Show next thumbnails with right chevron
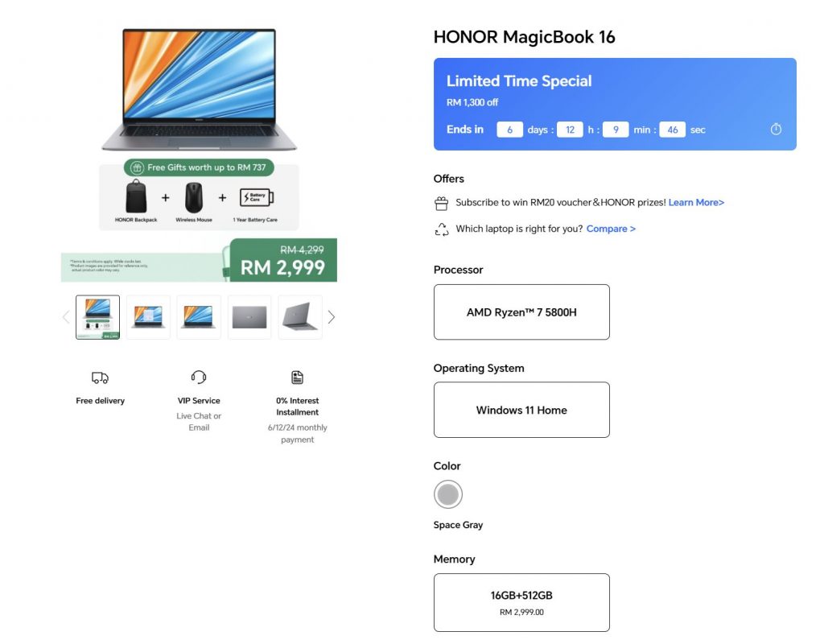 coord(331,317)
